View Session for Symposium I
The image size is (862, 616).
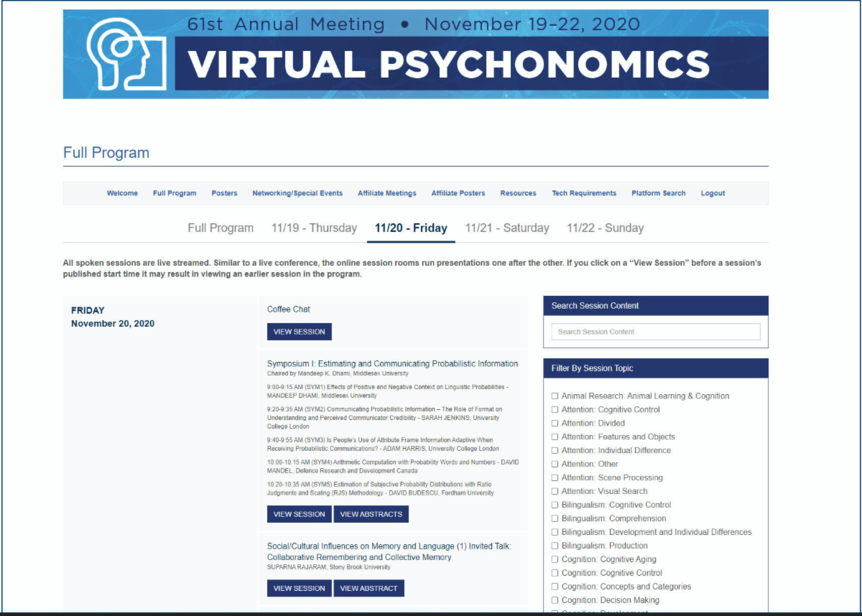(300, 514)
